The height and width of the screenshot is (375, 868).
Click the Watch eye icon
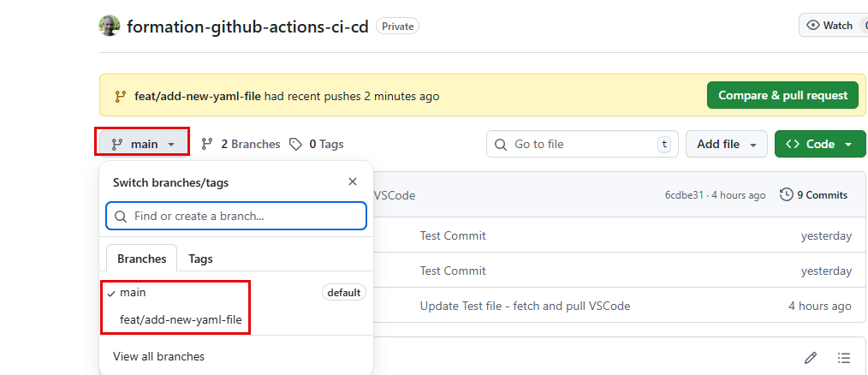(x=813, y=26)
